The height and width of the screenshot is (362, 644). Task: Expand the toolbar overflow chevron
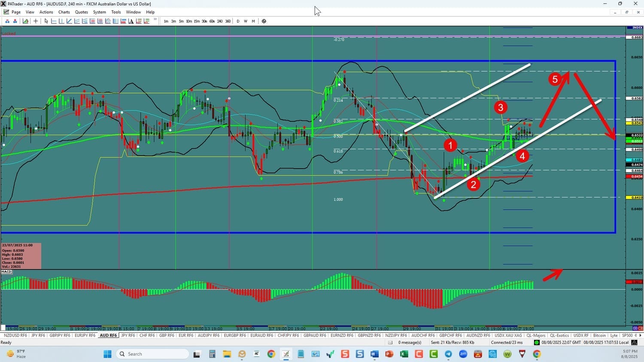[x=155, y=20]
